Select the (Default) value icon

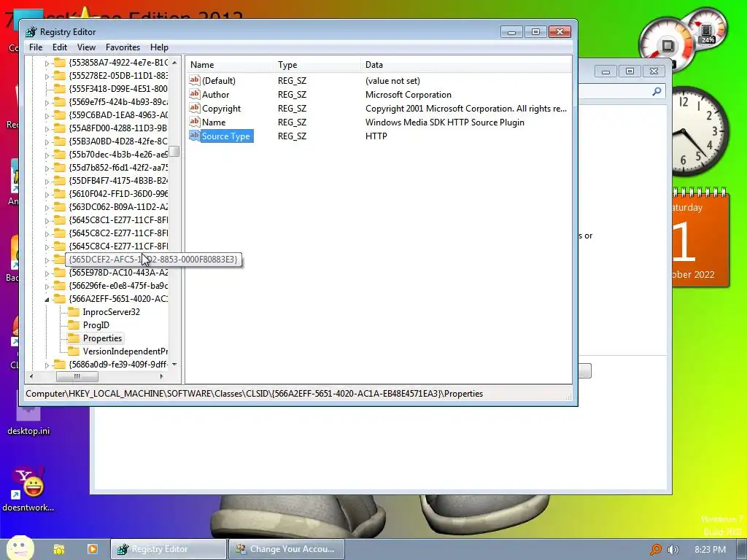194,80
